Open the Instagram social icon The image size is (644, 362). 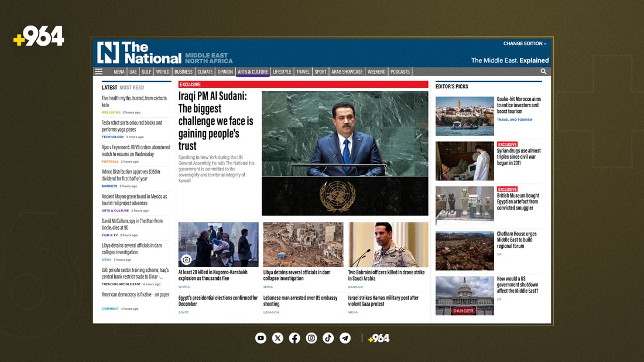pos(311,338)
